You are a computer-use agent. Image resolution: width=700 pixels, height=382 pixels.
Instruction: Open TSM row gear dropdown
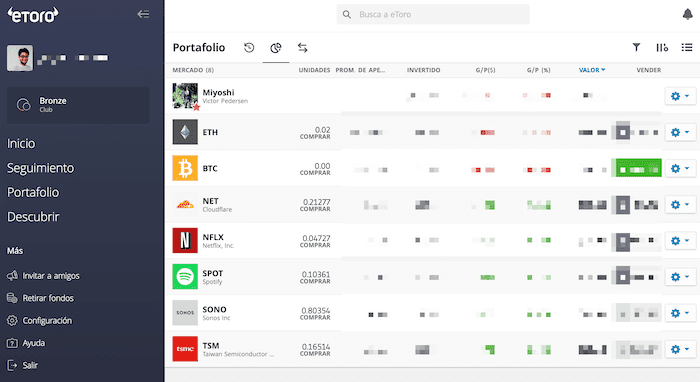680,349
